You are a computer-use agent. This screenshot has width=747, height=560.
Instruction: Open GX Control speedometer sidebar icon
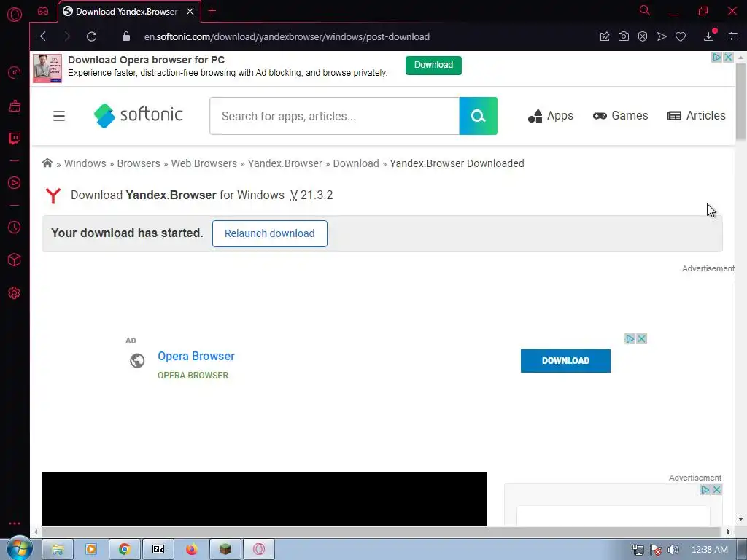click(15, 72)
